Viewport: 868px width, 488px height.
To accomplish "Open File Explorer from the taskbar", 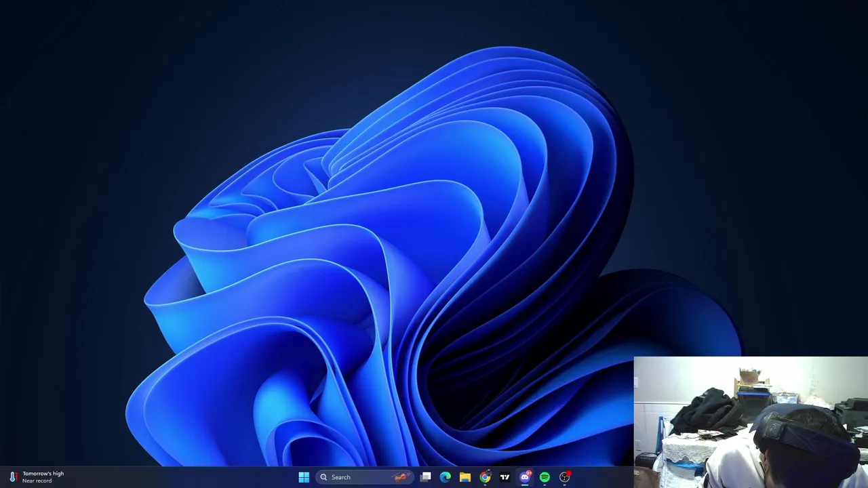I will 465,477.
